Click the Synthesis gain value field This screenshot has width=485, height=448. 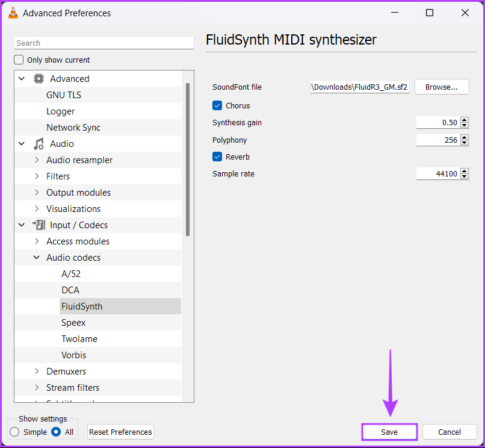(437, 123)
